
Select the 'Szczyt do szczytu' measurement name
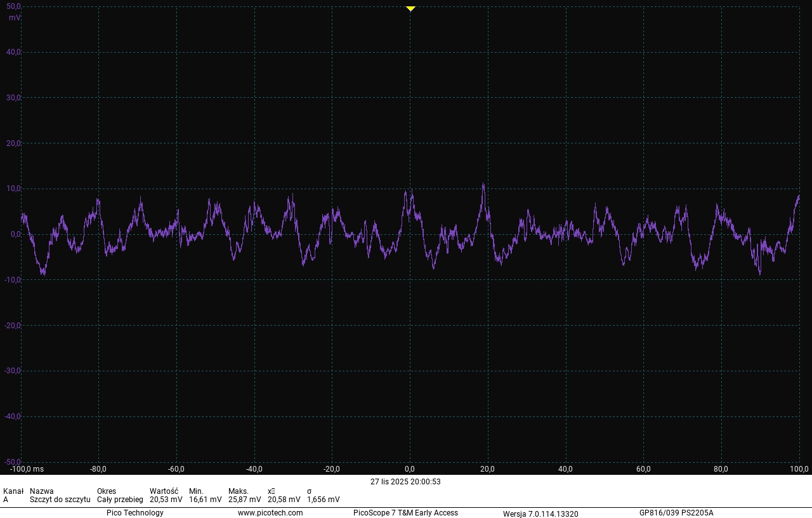tap(60, 500)
